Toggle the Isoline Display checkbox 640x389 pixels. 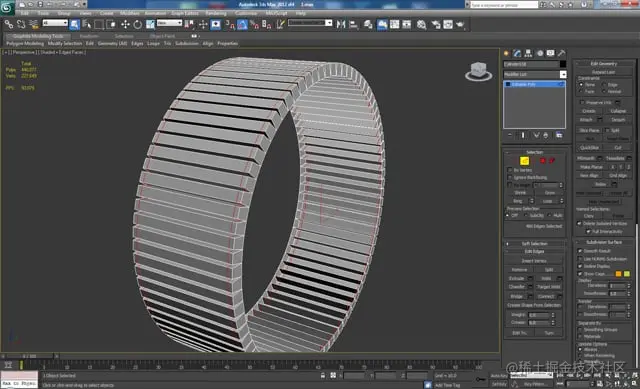coord(580,266)
